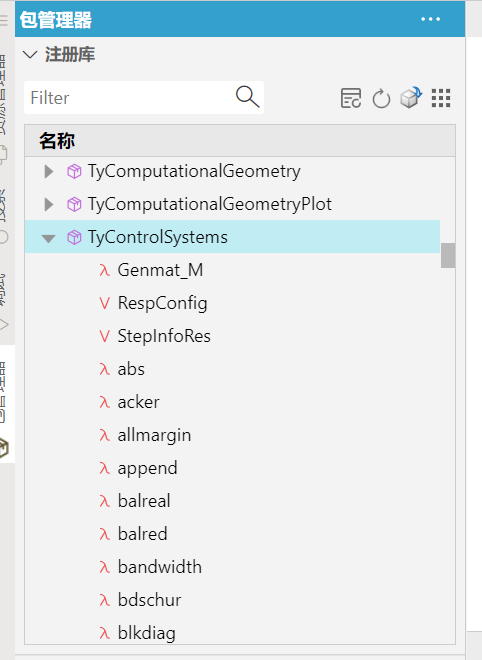This screenshot has height=660, width=482.
Task: Click lambda icon beside allmargin
Action: point(104,435)
